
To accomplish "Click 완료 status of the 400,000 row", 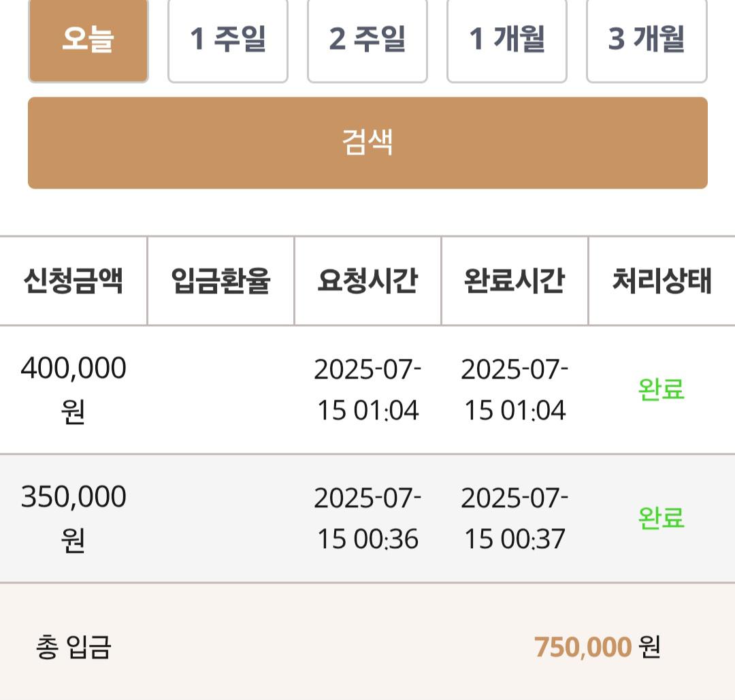I will pyautogui.click(x=661, y=389).
